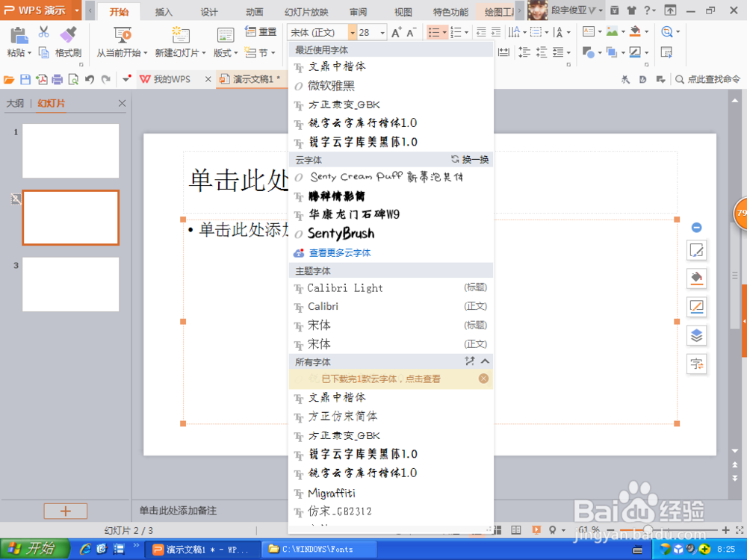Click the Save icon in quick access toolbar
747x560 pixels.
click(x=26, y=78)
